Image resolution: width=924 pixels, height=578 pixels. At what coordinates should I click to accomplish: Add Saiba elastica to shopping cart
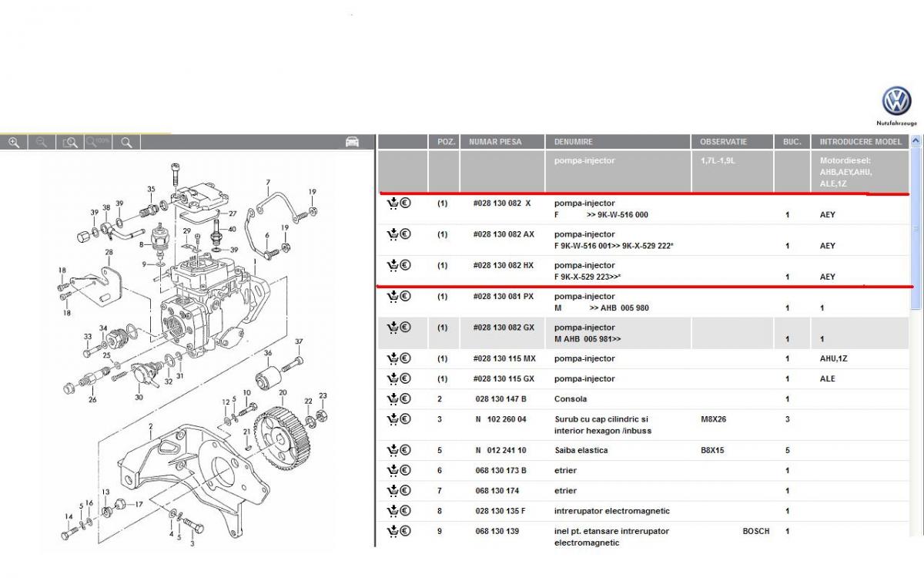[392, 450]
